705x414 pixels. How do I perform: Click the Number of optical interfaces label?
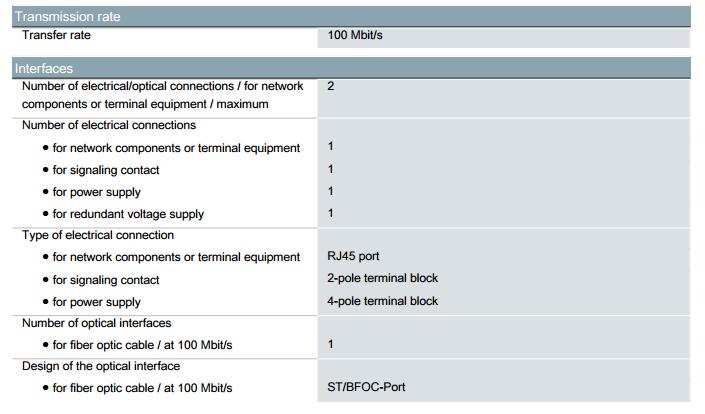point(97,323)
